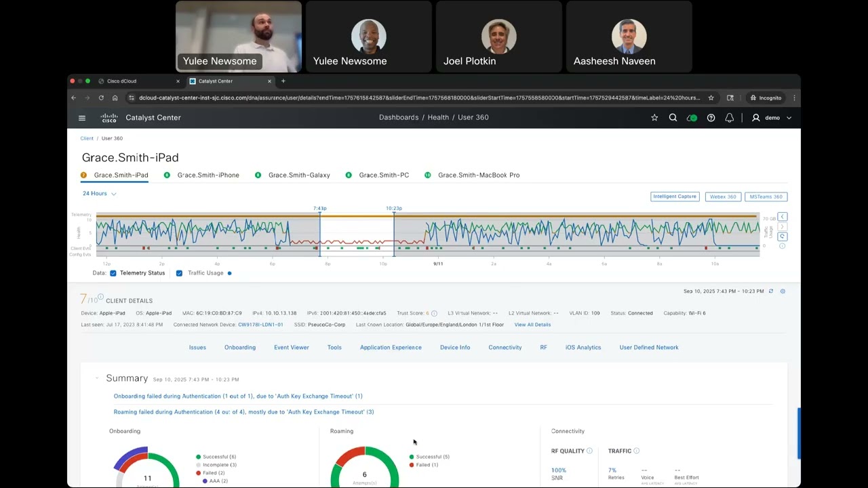868x488 pixels.
Task: Click the info icon next to the 7/10 health score
Action: click(x=100, y=297)
